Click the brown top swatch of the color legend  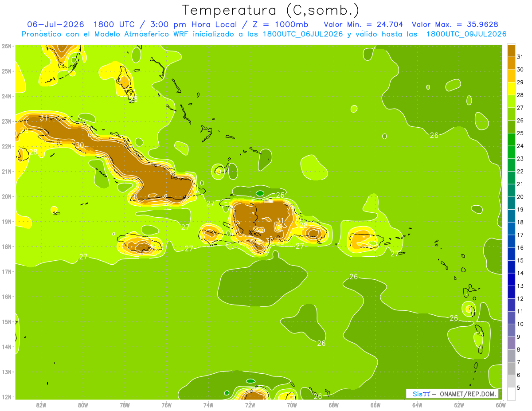point(511,51)
